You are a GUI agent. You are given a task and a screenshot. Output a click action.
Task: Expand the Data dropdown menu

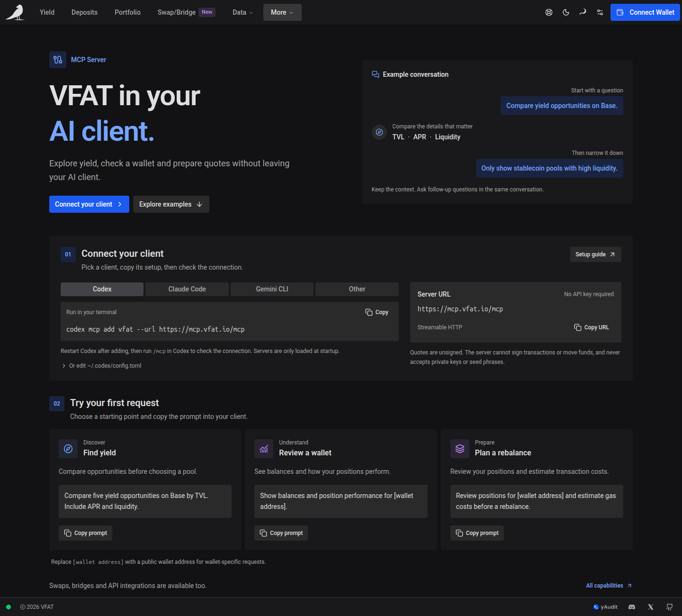242,12
